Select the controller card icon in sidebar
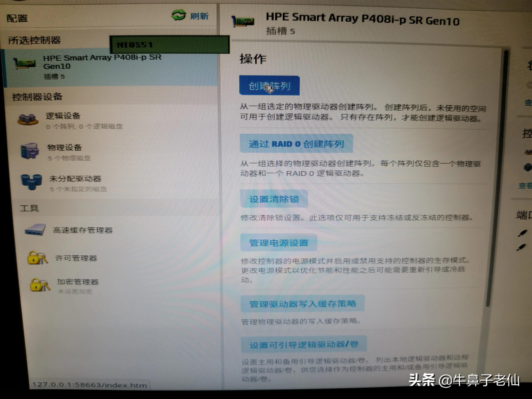The width and height of the screenshot is (532, 399). click(x=24, y=64)
